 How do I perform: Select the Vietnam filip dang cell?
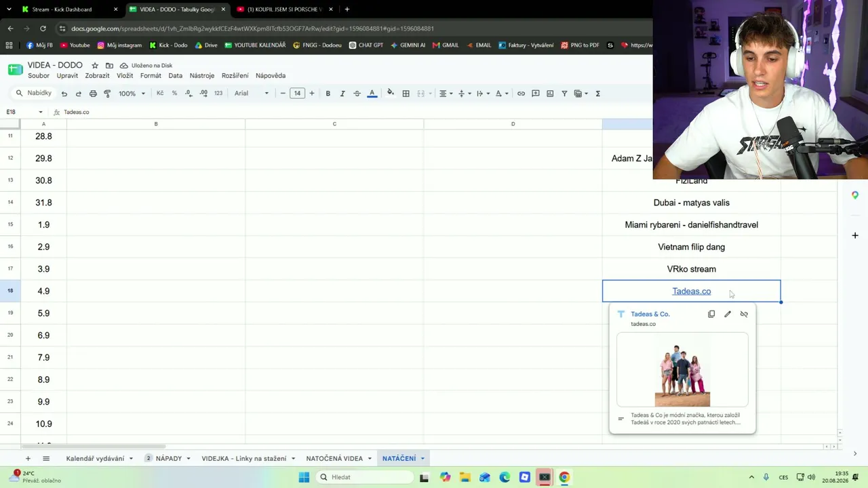click(692, 247)
